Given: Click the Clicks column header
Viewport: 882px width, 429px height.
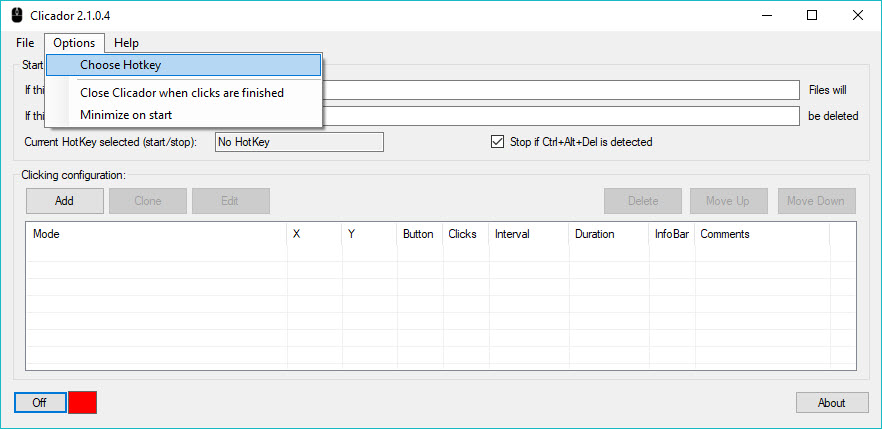Looking at the screenshot, I should pyautogui.click(x=466, y=234).
